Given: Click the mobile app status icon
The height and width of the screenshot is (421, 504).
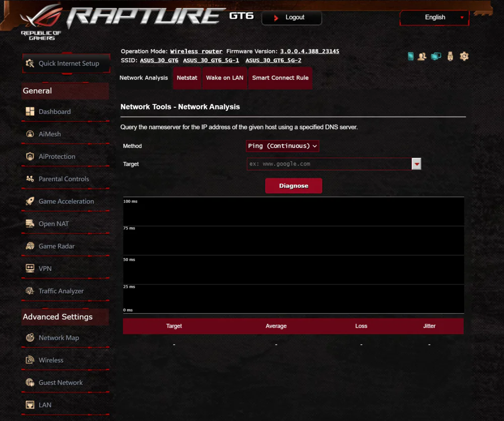Looking at the screenshot, I should tap(410, 56).
